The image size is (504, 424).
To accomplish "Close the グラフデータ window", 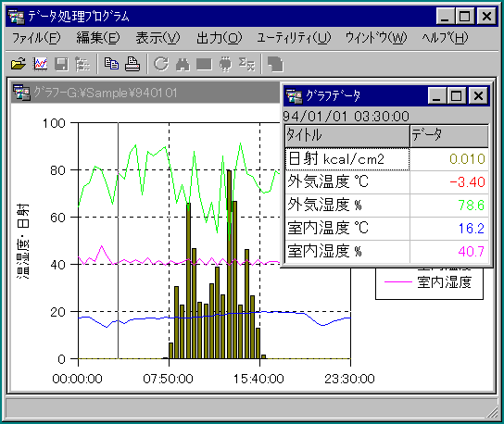I will 478,95.
